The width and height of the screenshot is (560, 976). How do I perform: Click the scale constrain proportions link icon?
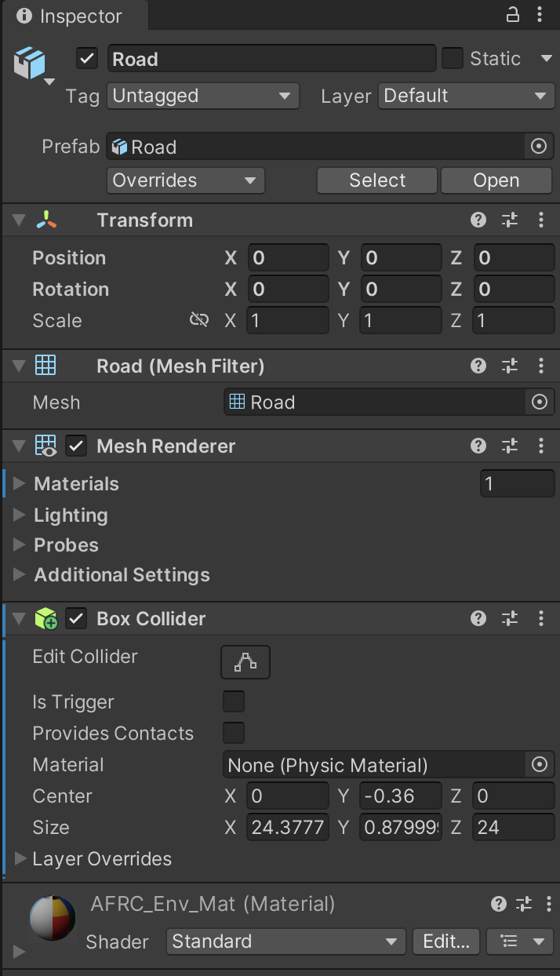(x=198, y=320)
